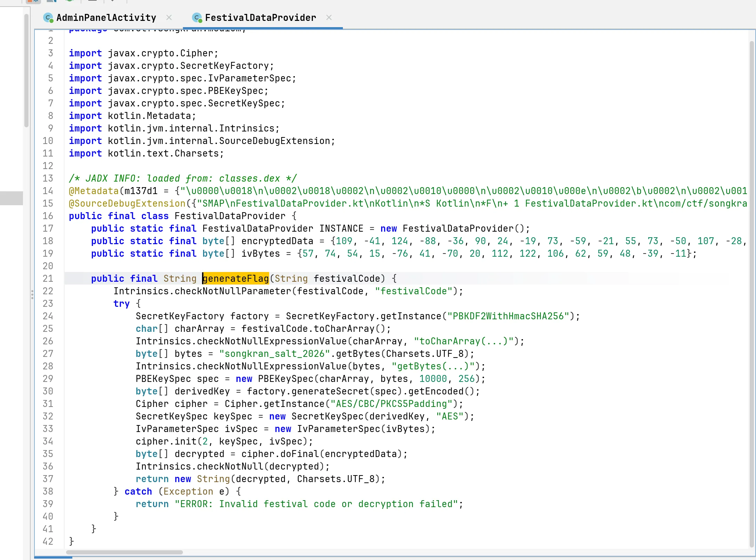Click the class icon on FestivalDataProvider tab

pyautogui.click(x=197, y=17)
